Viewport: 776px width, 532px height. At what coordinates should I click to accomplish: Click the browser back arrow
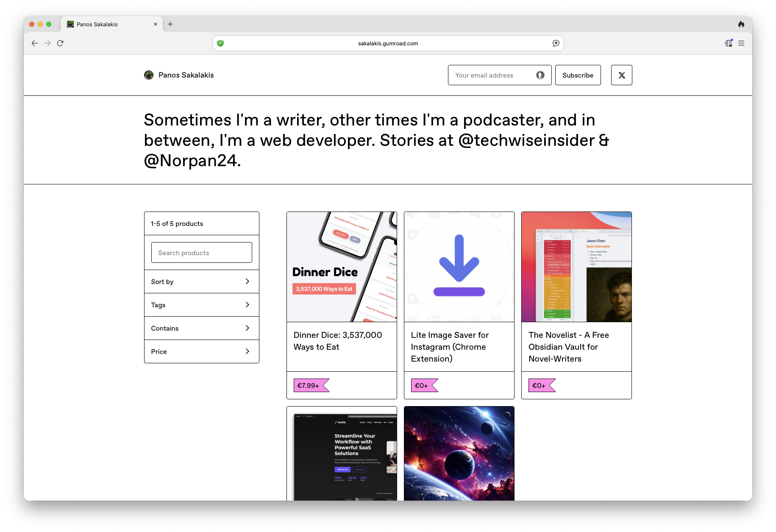[x=35, y=43]
